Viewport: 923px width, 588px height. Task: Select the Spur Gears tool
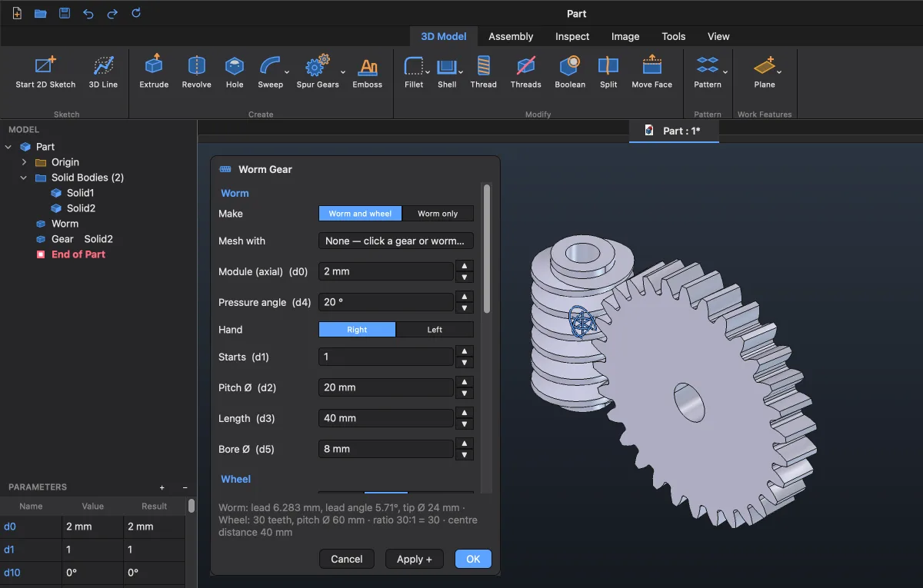318,72
